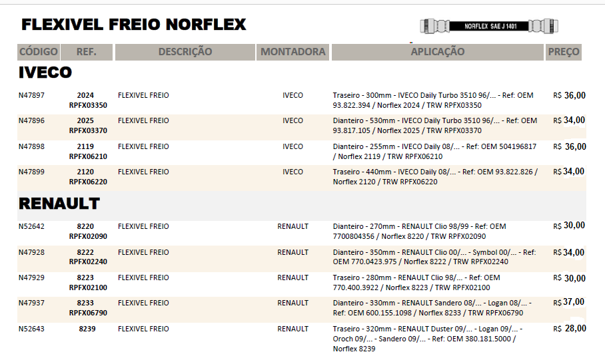Select the RENAULT section heading
This screenshot has width=605, height=364.
point(59,204)
